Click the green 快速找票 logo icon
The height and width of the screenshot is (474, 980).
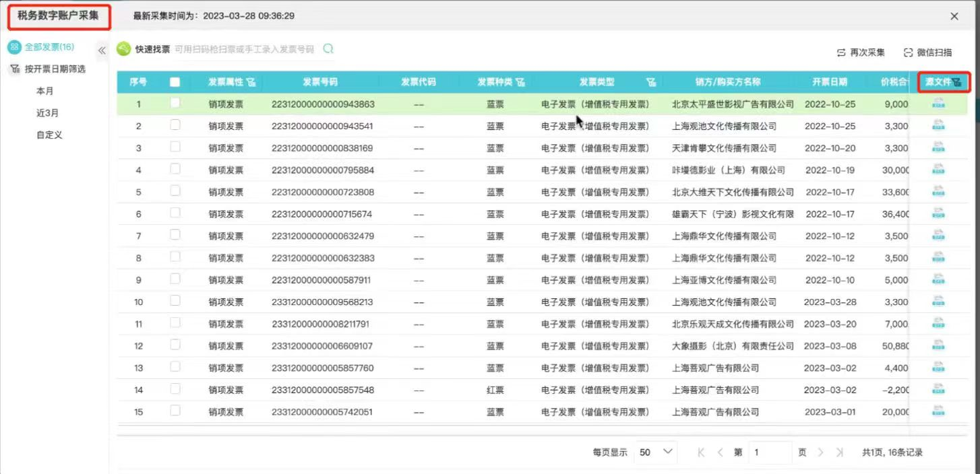[x=123, y=49]
